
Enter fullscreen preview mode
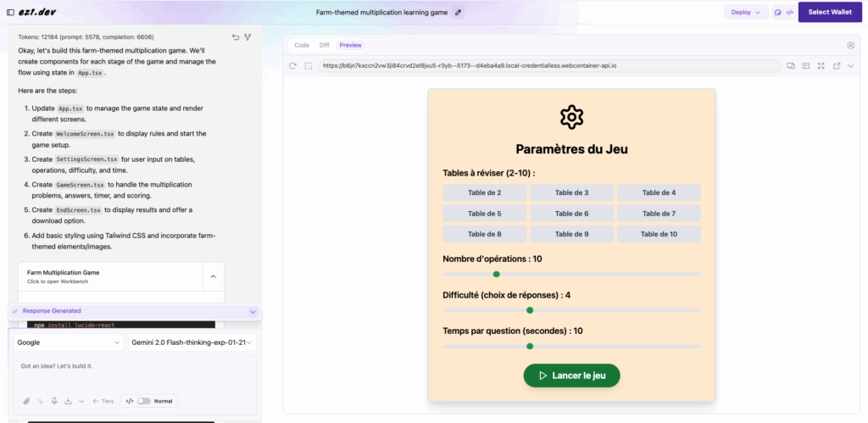(x=821, y=65)
